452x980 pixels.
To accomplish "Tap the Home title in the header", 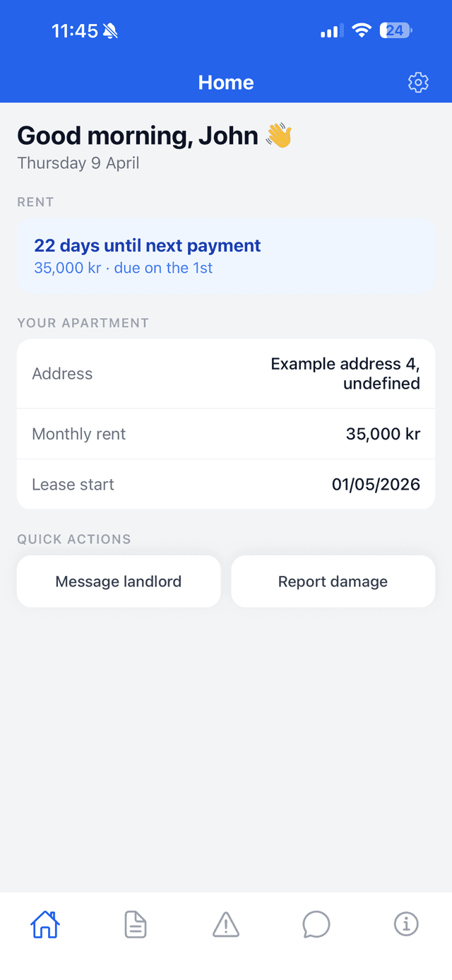I will pos(226,83).
